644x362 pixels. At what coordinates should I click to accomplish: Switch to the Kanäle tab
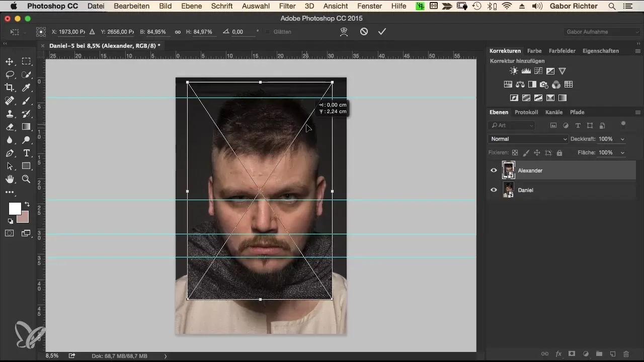click(554, 112)
